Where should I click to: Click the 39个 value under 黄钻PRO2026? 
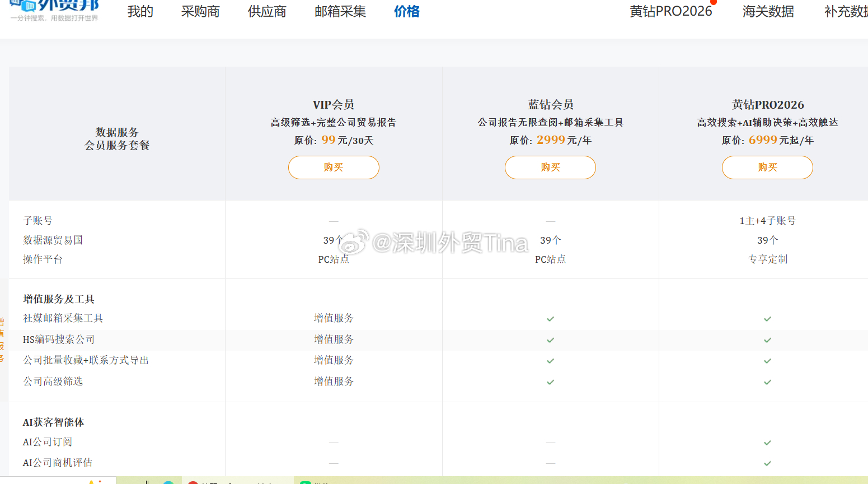(768, 240)
